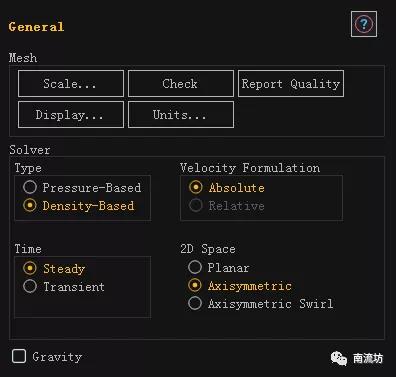
Task: Click the General panel title
Action: [x=36, y=27]
